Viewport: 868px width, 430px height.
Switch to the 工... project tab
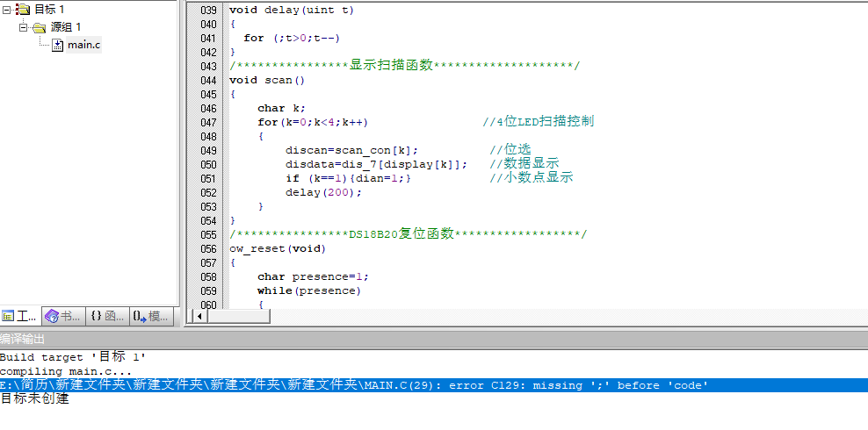[x=20, y=316]
